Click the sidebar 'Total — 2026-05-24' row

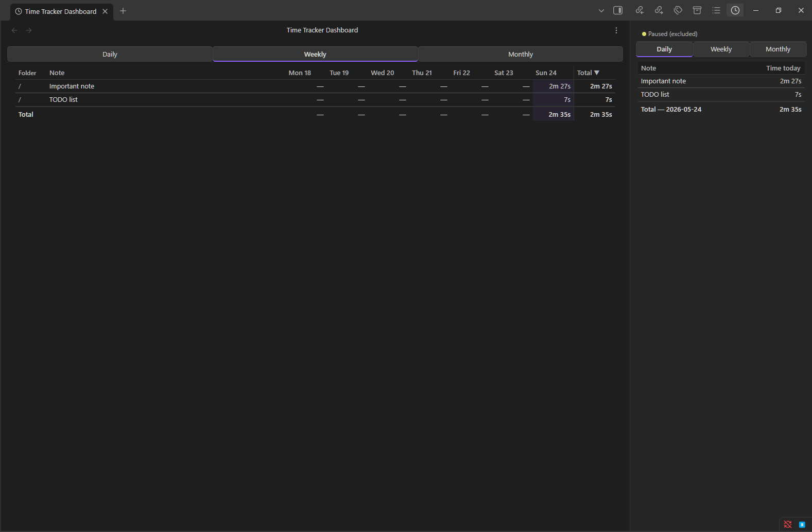pos(721,109)
